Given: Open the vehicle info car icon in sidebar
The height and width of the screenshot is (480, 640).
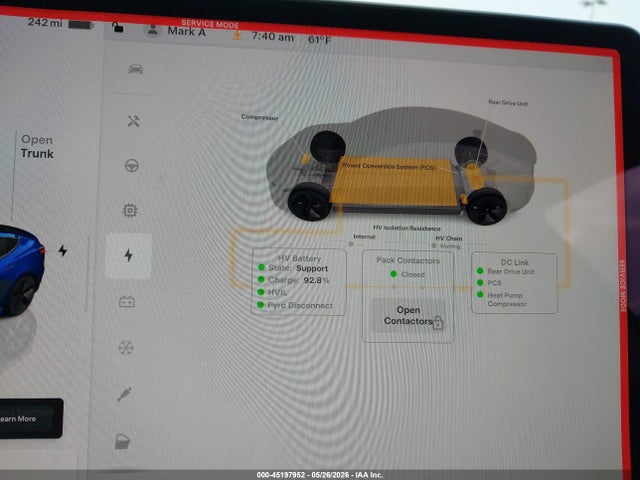Looking at the screenshot, I should coord(136,69).
